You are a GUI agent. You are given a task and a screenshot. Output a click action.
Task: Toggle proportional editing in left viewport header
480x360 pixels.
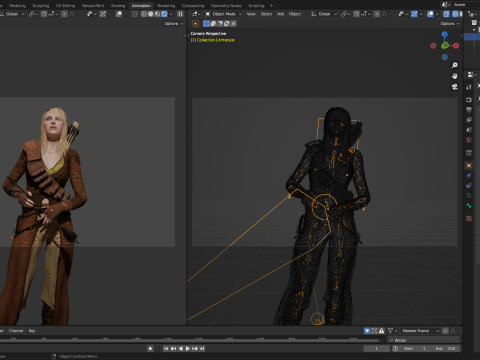(64, 14)
